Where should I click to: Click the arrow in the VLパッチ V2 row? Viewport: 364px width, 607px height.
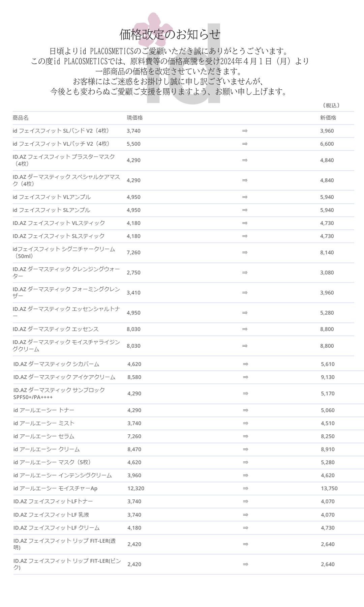tap(245, 144)
